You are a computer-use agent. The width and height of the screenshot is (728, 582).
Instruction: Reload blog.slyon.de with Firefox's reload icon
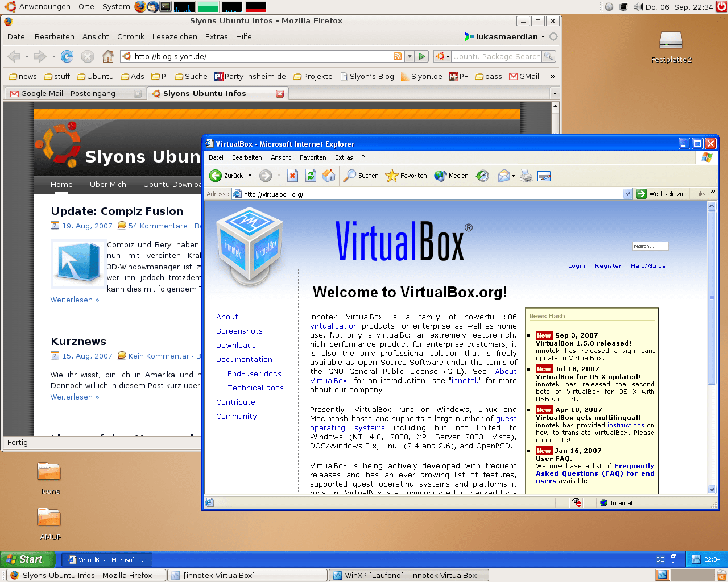point(67,56)
